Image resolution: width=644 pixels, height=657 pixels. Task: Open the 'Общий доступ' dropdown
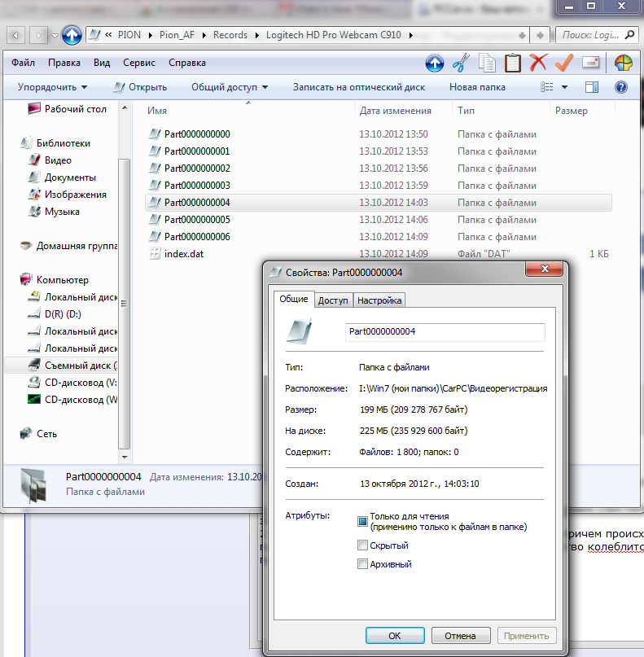pos(230,87)
